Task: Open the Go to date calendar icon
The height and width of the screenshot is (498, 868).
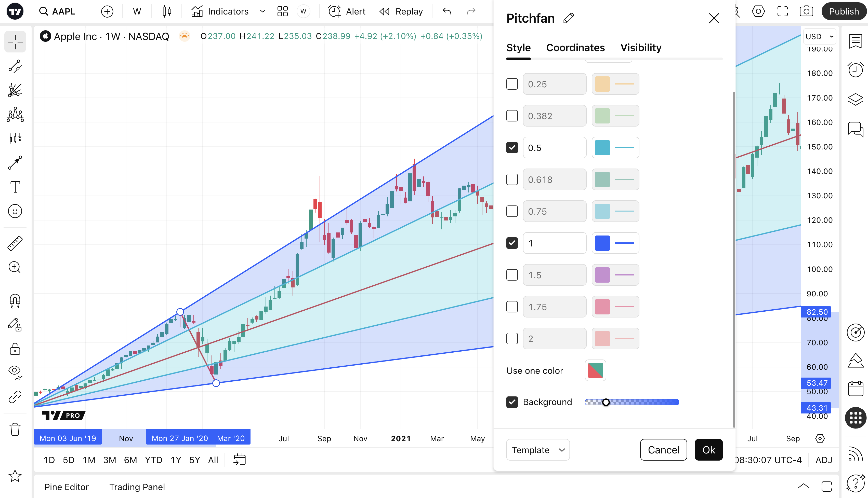Action: 240,460
